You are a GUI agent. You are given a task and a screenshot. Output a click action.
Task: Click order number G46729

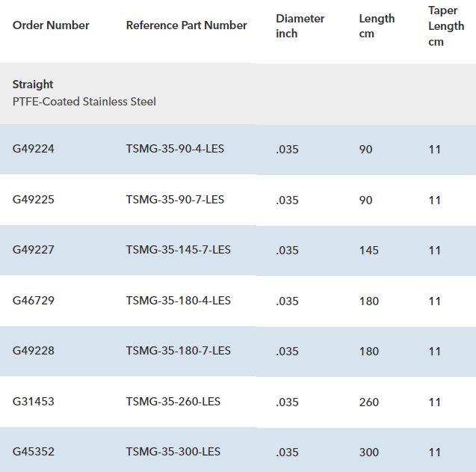(34, 301)
